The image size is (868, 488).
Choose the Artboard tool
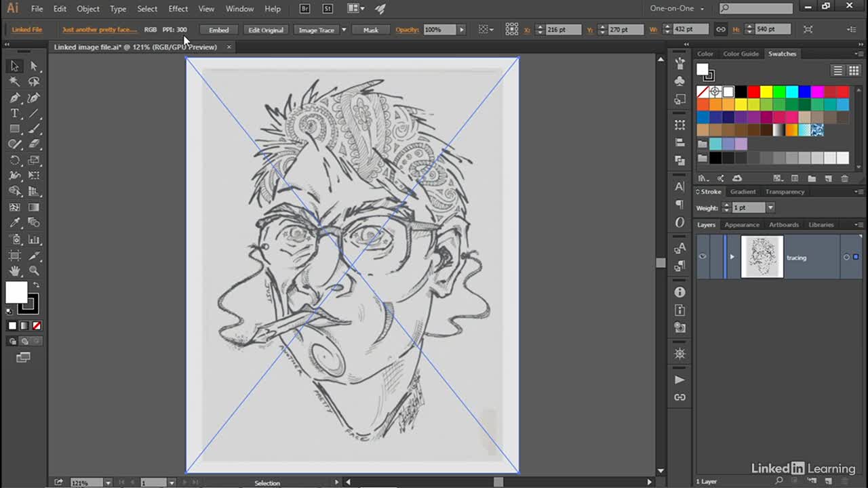tap(14, 256)
